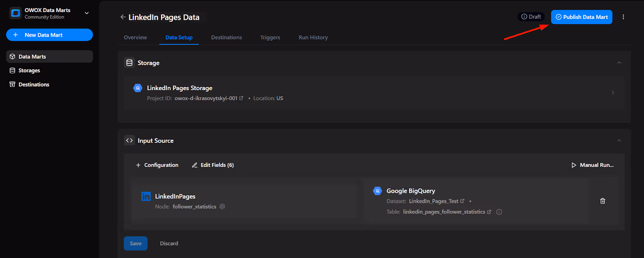Open project owox-d-ikrasovytskyi-001 external link
This screenshot has width=644, height=258.
(241, 98)
